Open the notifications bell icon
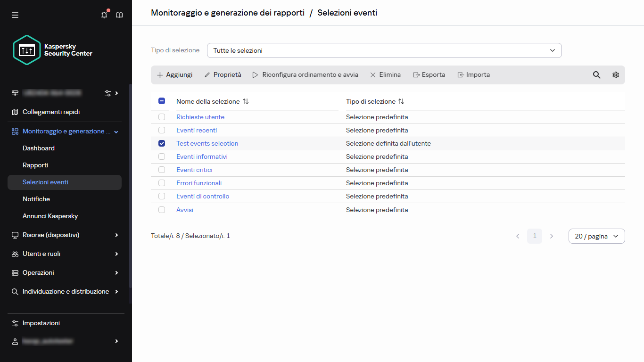 (104, 15)
